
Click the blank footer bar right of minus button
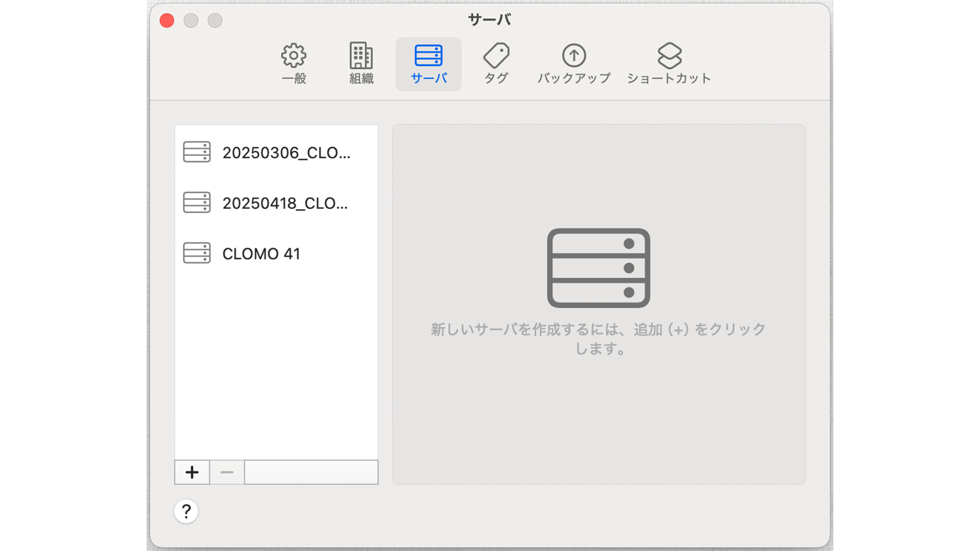(x=311, y=472)
